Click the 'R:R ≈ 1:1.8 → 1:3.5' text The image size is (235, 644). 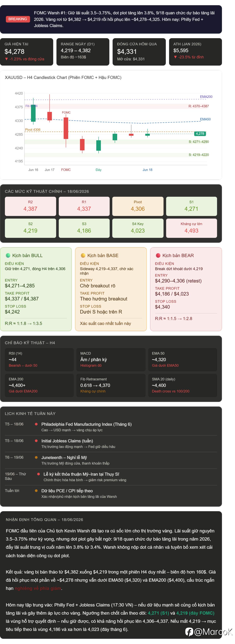coord(23,324)
